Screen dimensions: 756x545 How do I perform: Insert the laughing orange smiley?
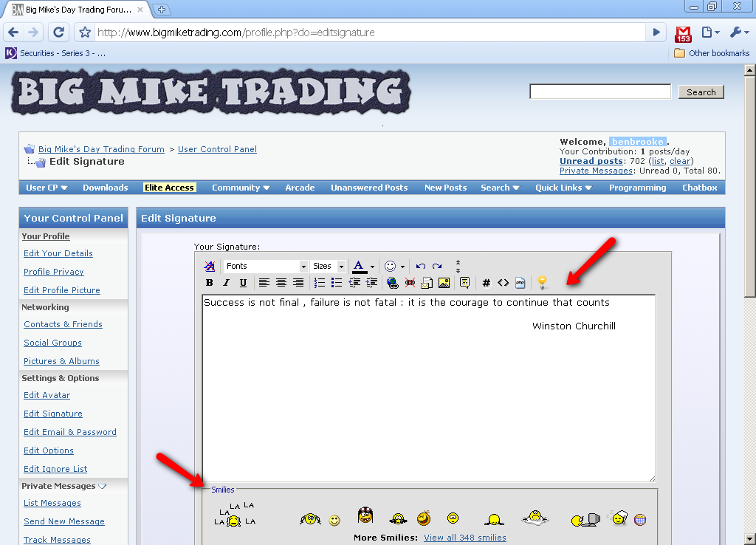pos(424,518)
